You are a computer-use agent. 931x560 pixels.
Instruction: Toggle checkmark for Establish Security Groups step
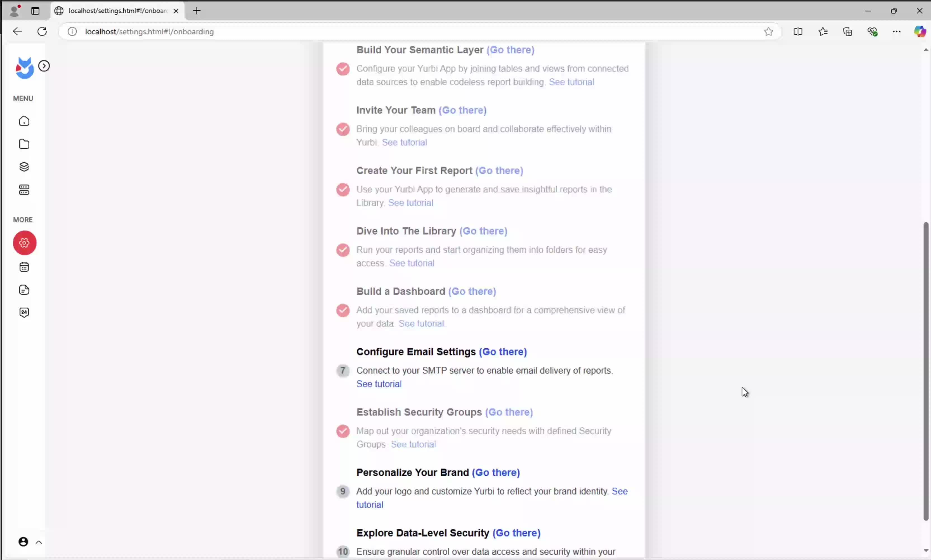click(x=343, y=431)
